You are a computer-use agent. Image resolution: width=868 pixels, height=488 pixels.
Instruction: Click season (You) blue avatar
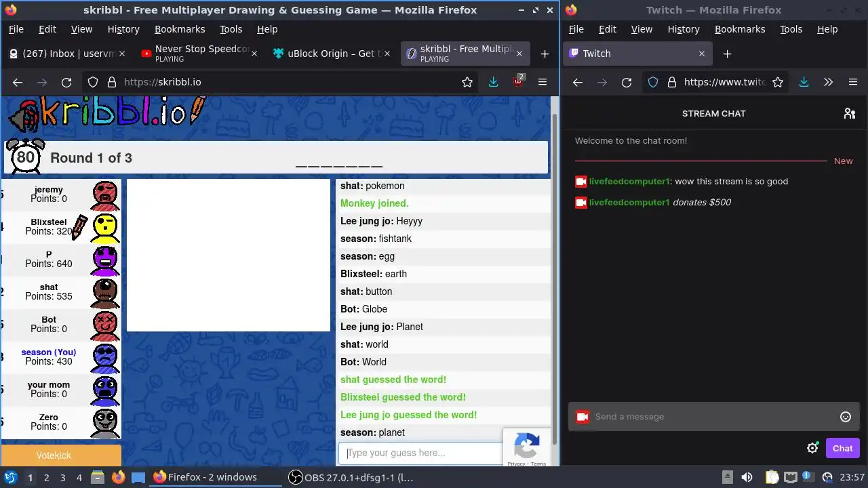click(105, 358)
